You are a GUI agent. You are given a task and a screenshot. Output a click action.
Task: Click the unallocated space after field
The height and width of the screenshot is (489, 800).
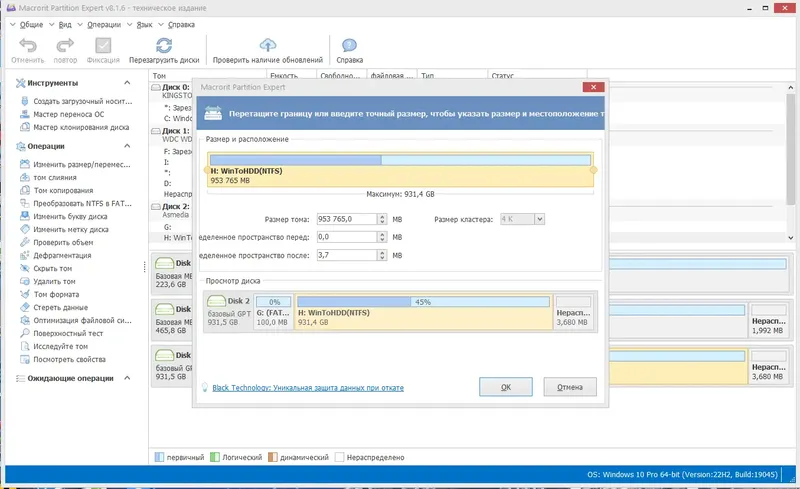[x=347, y=255]
